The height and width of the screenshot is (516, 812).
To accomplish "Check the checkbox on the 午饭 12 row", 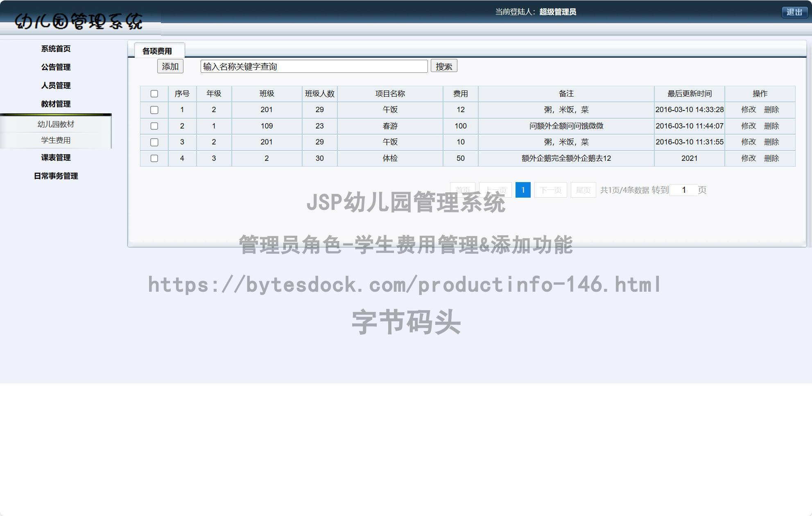I will point(154,110).
